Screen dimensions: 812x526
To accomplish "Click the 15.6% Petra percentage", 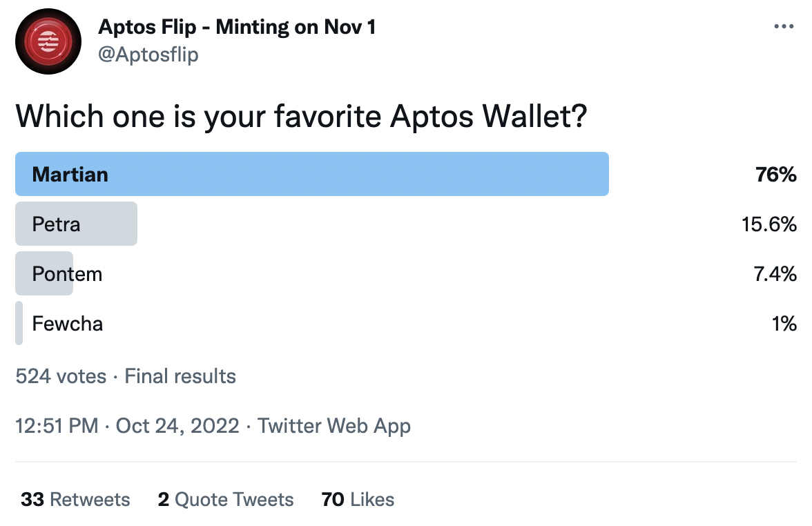I will (769, 224).
